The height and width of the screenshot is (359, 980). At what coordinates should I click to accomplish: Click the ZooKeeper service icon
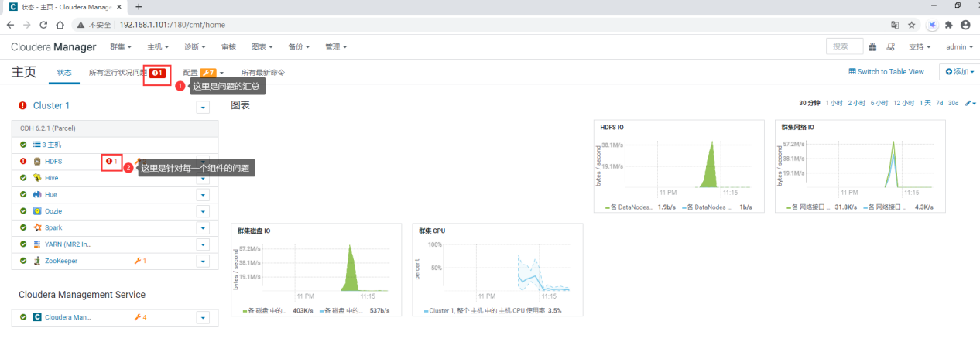point(37,261)
